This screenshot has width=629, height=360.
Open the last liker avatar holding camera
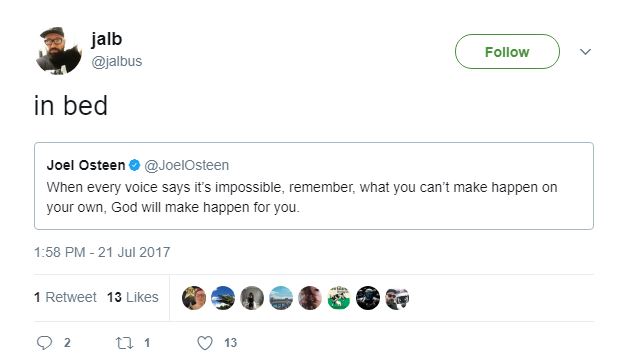397,298
